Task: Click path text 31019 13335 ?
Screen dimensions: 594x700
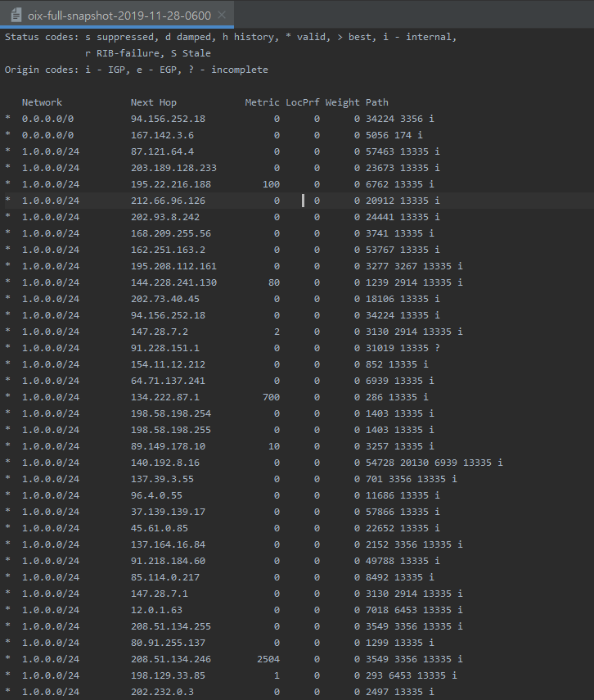Action: pos(403,348)
